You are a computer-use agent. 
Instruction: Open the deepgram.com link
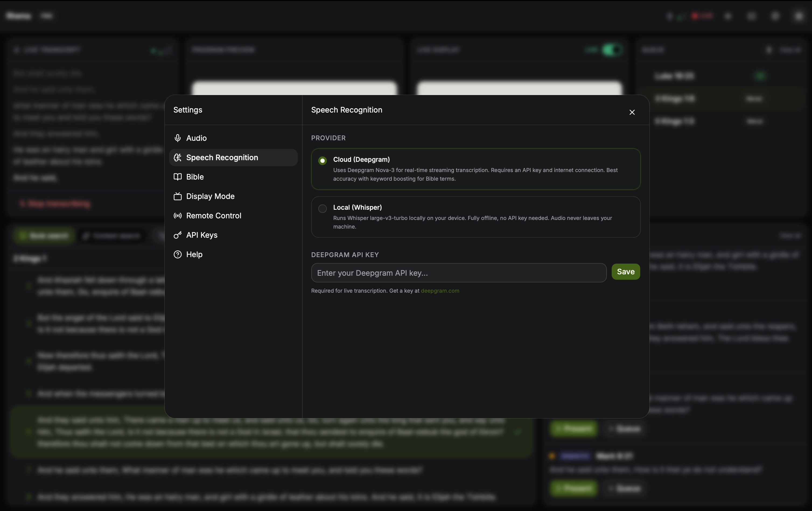pyautogui.click(x=440, y=291)
